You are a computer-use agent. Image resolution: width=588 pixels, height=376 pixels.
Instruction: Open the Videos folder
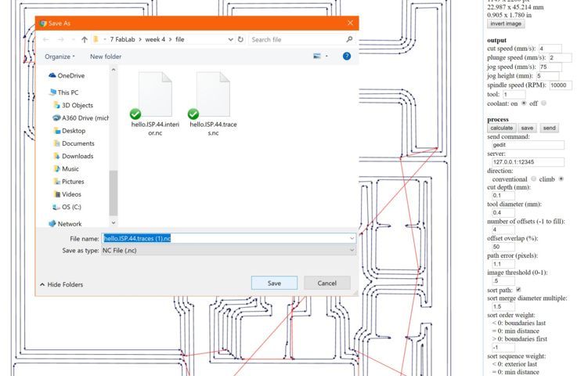67,194
